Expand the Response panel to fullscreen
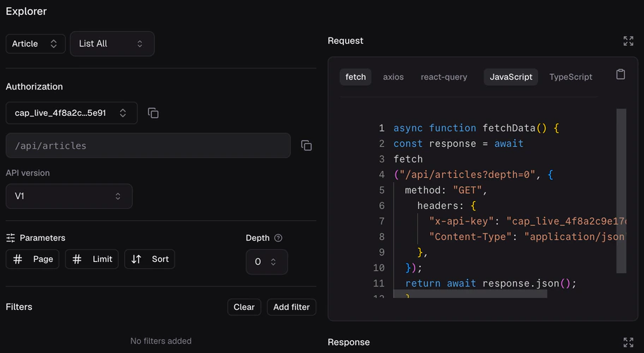This screenshot has height=353, width=644. pos(628,342)
